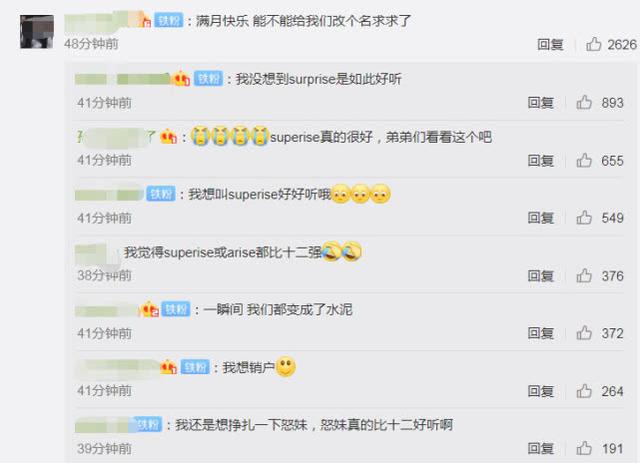
Task: Click 铁粉 badge on the 我想销户 comment
Action: [x=195, y=367]
